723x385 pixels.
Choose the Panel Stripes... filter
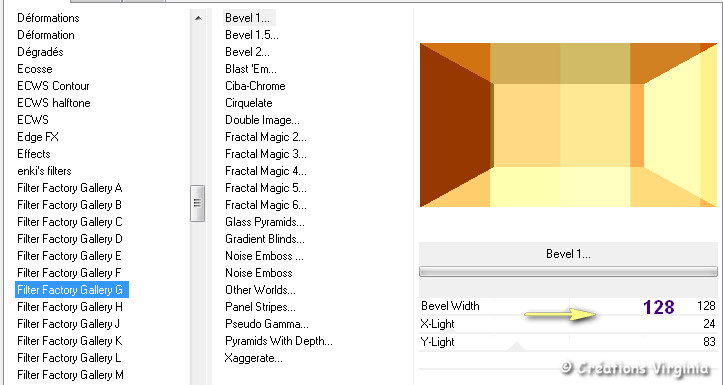[260, 307]
